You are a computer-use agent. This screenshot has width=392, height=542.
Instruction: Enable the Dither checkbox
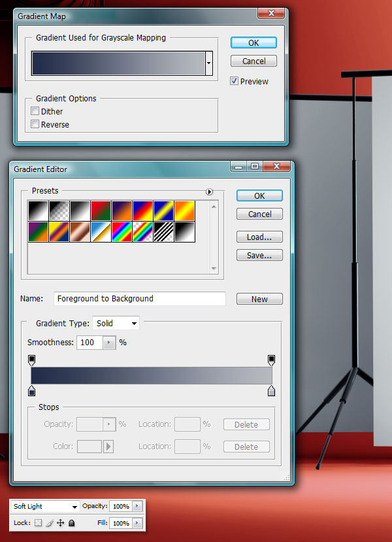coord(35,111)
